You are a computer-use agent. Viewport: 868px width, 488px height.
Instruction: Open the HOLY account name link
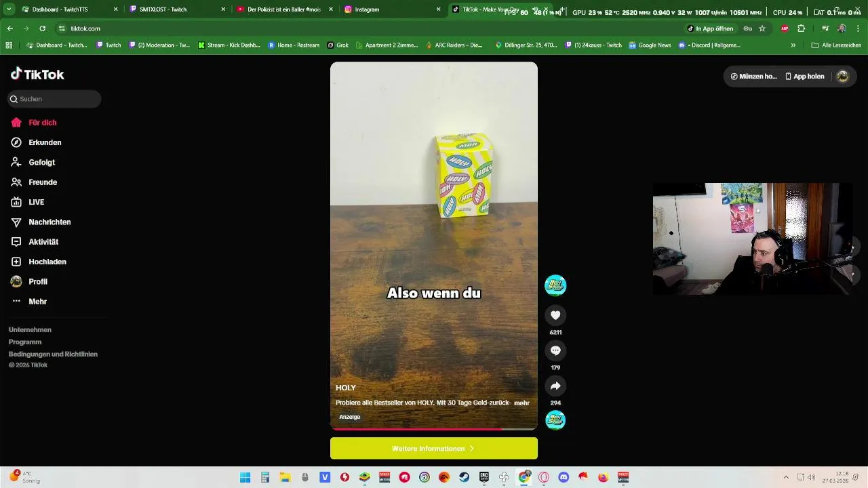[346, 388]
